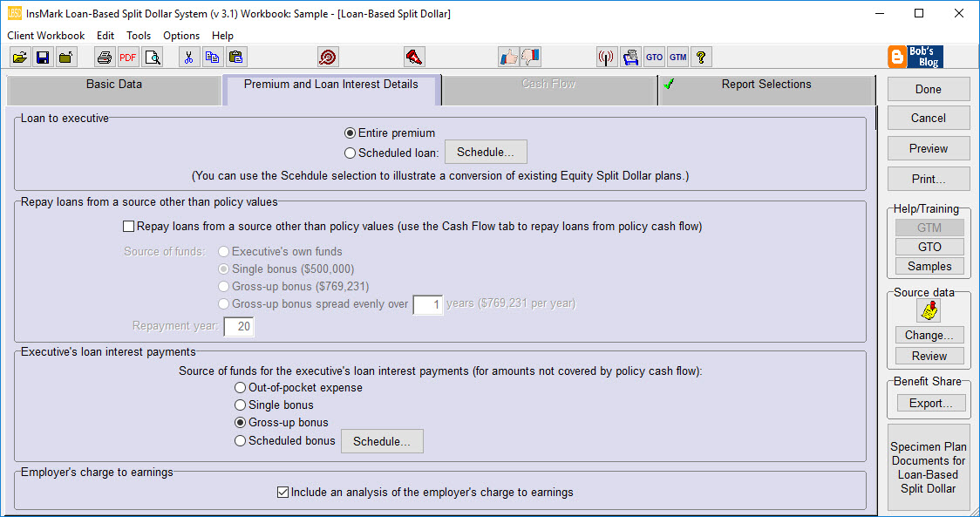Choose Single bonus for loan interest payments
The height and width of the screenshot is (517, 980).
click(240, 405)
